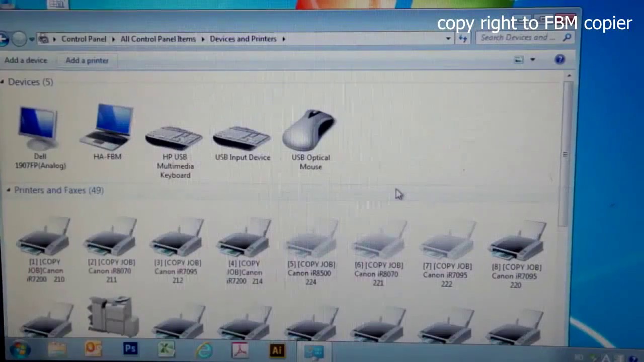Expand the arrow after Control Panel breadcrumb
Screen dimensions: 644x362
(114, 39)
